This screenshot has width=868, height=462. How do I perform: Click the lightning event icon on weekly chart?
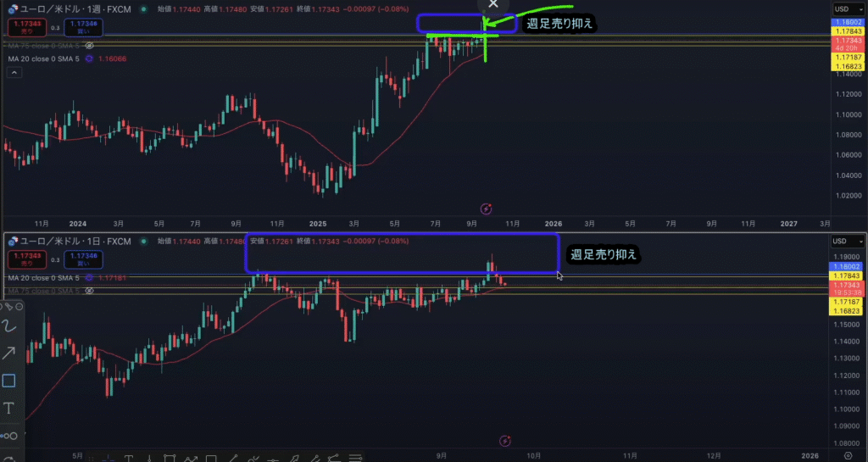click(487, 208)
